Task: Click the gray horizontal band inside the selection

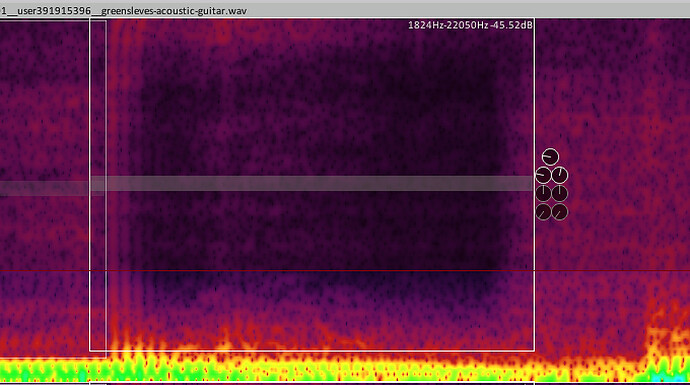Action: pos(312,183)
